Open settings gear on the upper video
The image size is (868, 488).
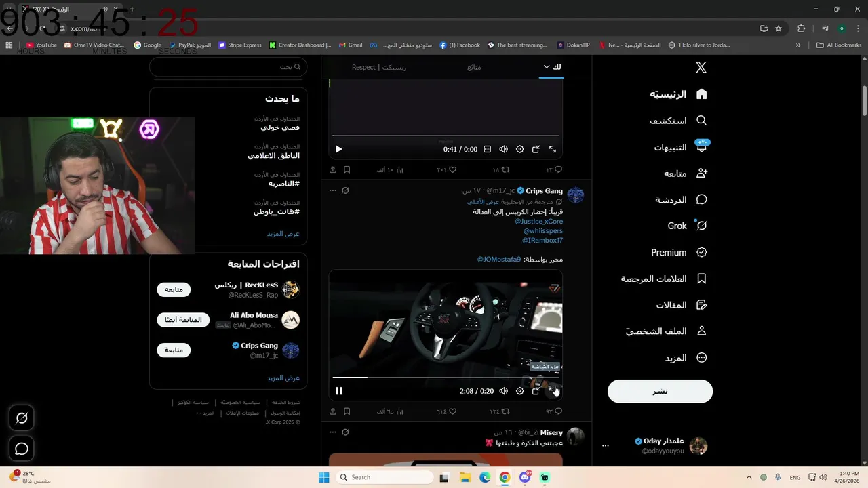519,149
